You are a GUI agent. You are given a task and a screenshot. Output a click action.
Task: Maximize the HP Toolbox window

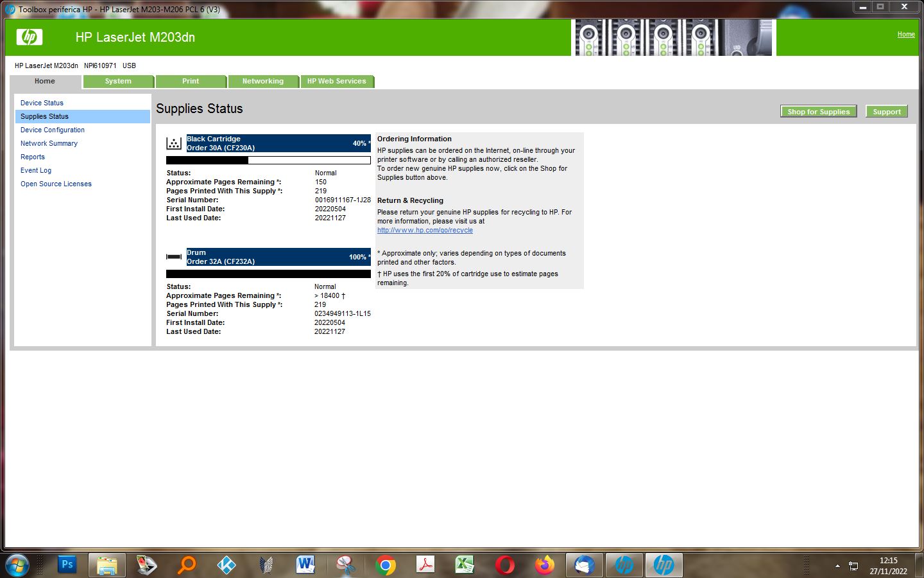point(881,7)
